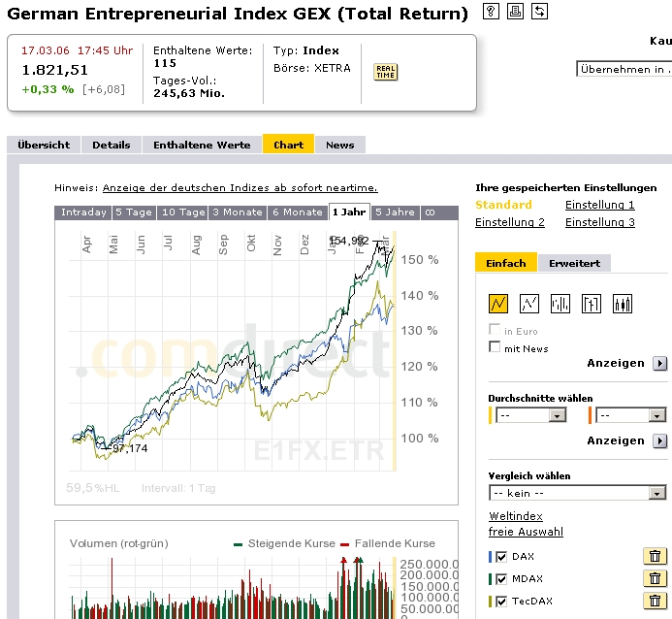Select the 10 Tage time range
The height and width of the screenshot is (619, 672).
pos(183,212)
